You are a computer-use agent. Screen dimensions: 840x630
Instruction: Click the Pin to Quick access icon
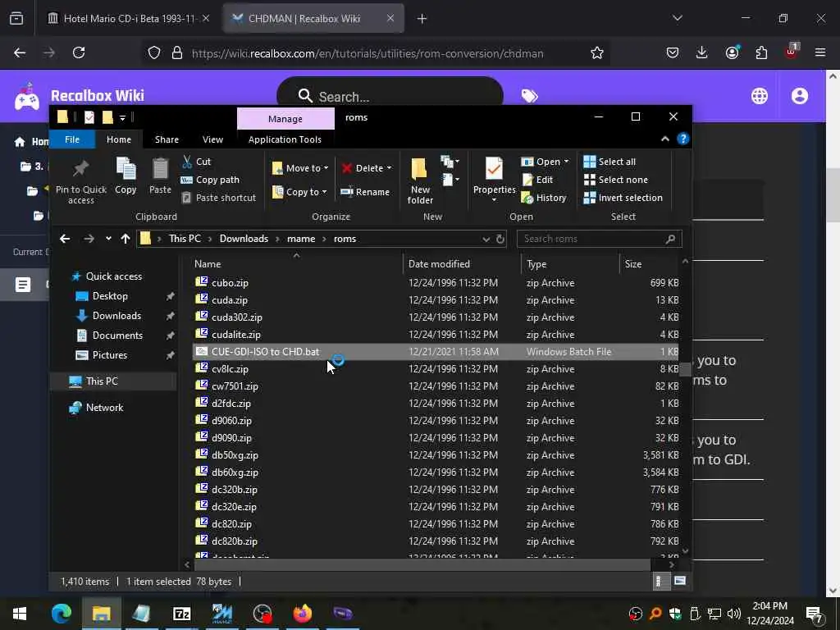click(x=81, y=168)
